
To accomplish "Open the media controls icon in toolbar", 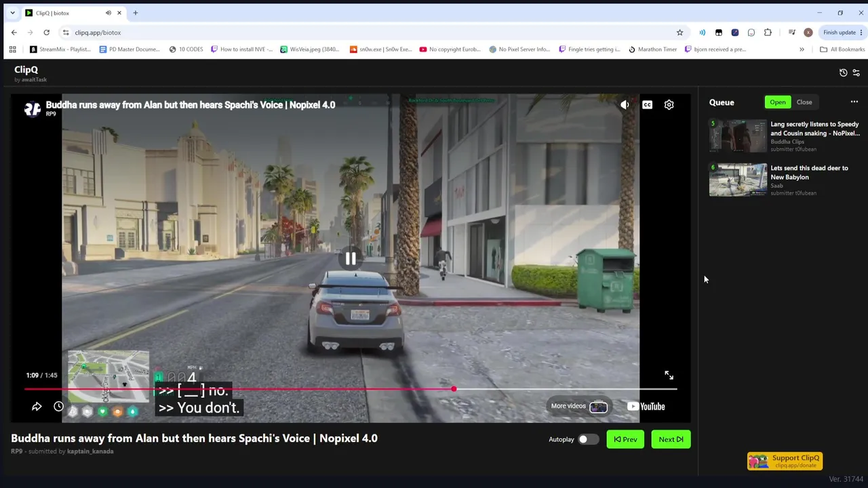I will coord(791,33).
